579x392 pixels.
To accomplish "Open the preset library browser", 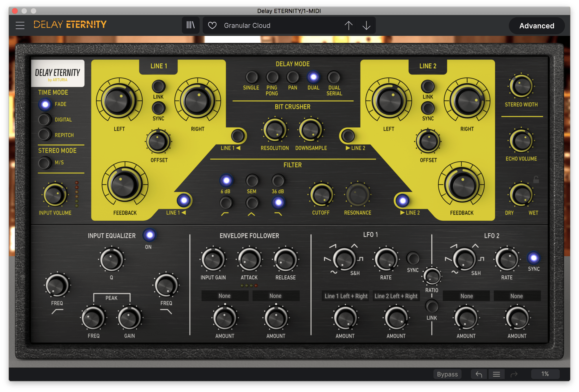I will pos(190,25).
